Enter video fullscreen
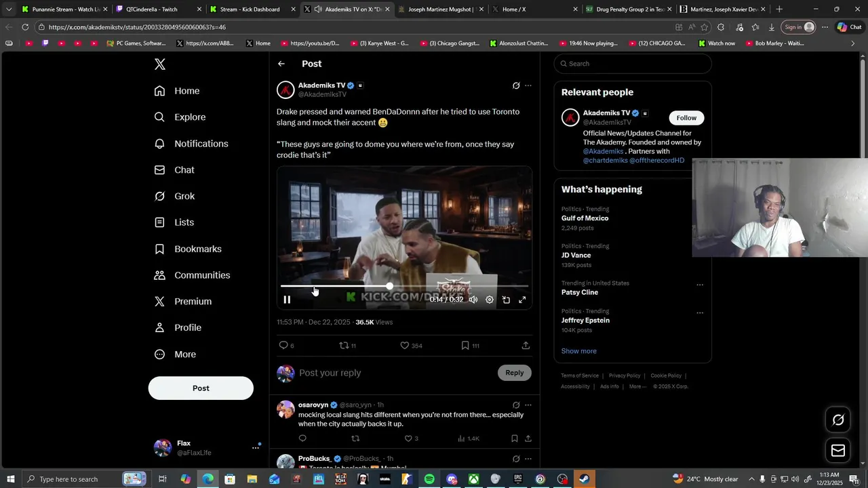Viewport: 868px width, 488px height. 522,300
